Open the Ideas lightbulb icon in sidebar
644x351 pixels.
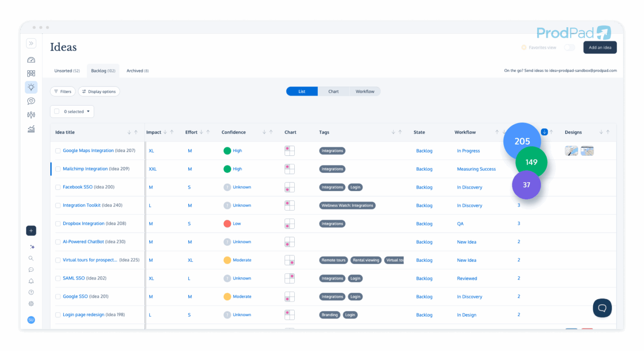pos(31,87)
